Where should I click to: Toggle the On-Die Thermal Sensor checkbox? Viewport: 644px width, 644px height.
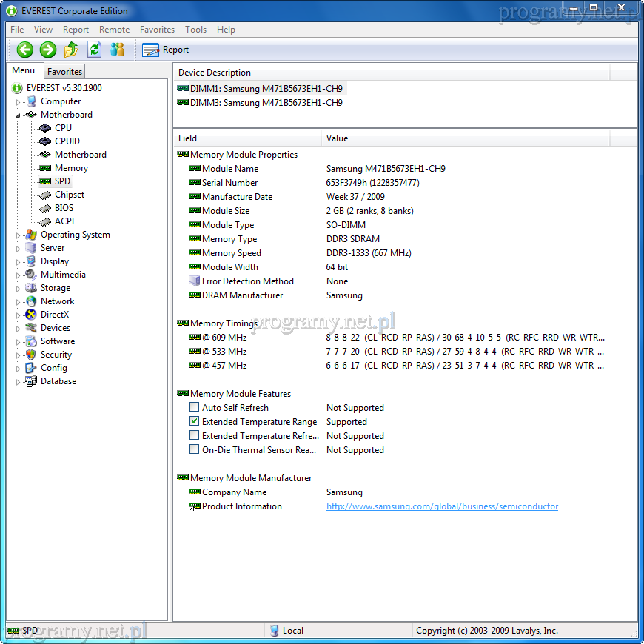coord(194,450)
